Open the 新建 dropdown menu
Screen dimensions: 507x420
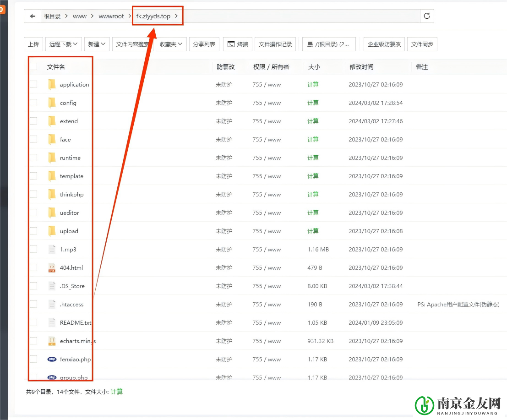pos(97,44)
